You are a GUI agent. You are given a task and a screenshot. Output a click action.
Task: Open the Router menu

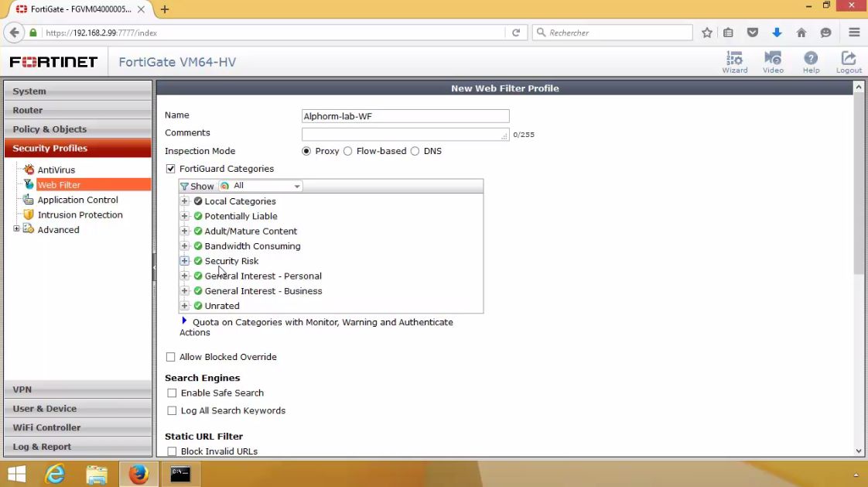[x=78, y=110]
